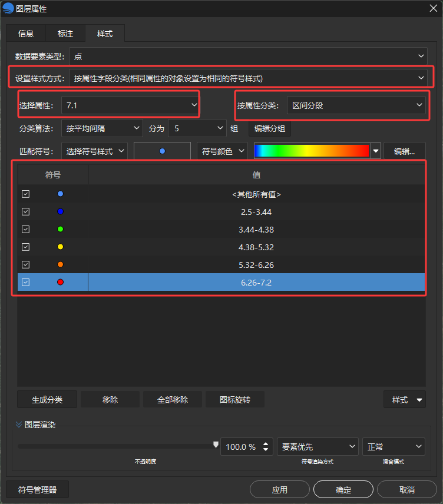Click the green symbol of 3.44-4.38

click(x=60, y=229)
